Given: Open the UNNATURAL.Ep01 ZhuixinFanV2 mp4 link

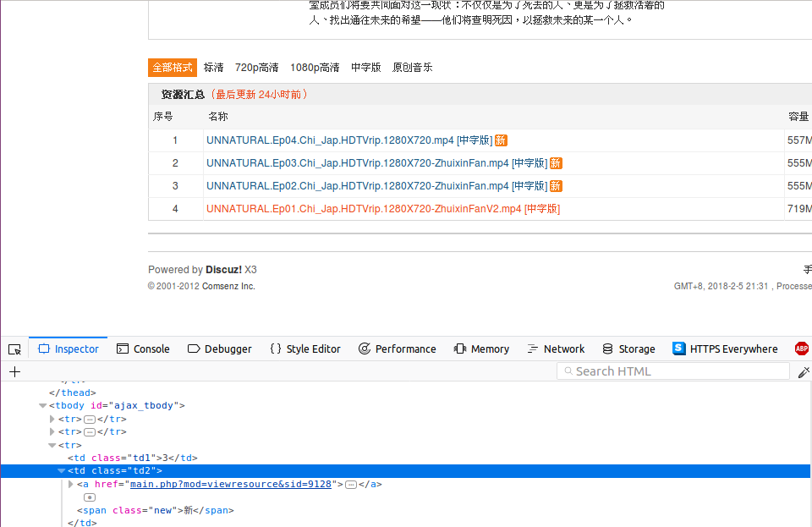Looking at the screenshot, I should pos(383,209).
